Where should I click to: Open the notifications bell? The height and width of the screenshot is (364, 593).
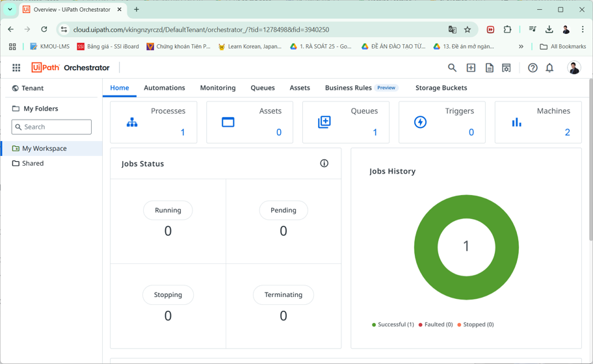coord(549,68)
